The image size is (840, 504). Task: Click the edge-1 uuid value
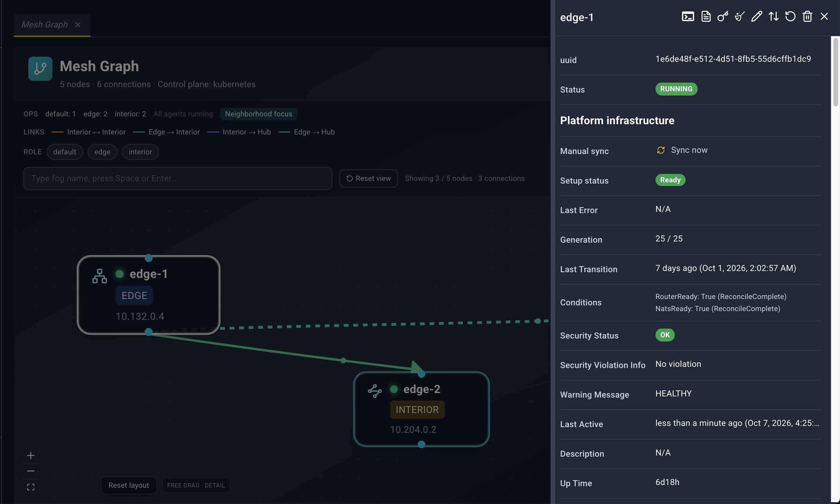[x=733, y=59]
